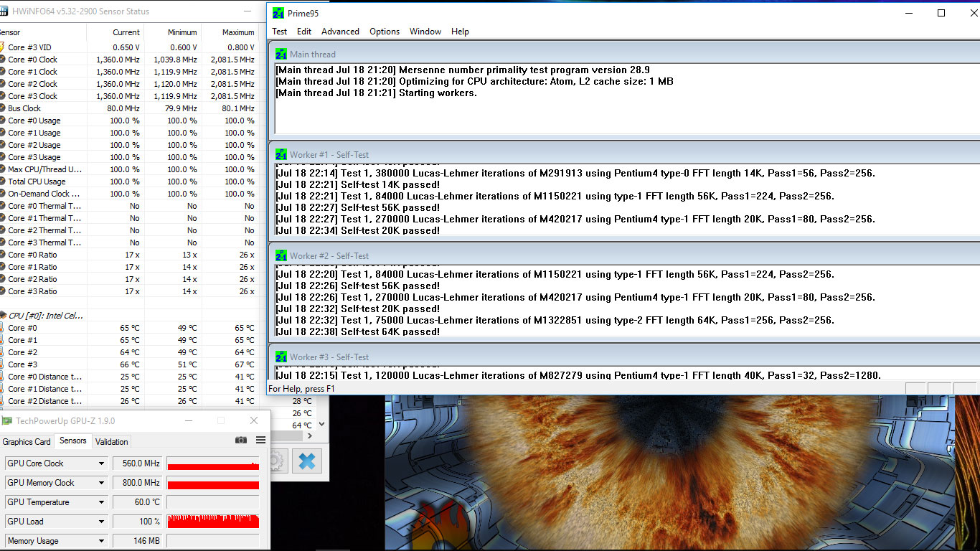Viewport: 980px width, 551px height.
Task: Click the 560.0 MHz value field
Action: tap(136, 463)
